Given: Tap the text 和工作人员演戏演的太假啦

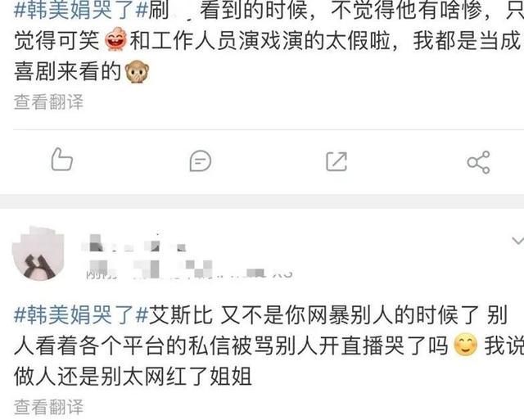Looking at the screenshot, I should pyautogui.click(x=260, y=40).
